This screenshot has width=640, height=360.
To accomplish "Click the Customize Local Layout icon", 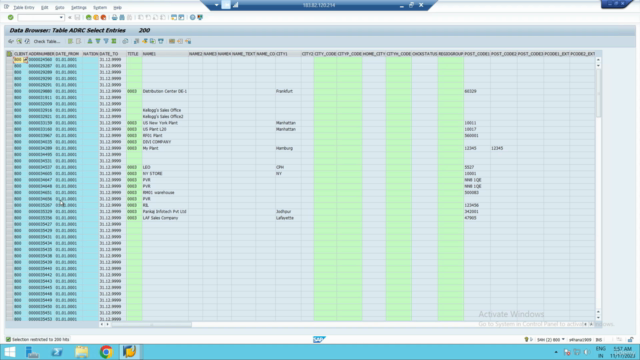I will pyautogui.click(x=200, y=18).
